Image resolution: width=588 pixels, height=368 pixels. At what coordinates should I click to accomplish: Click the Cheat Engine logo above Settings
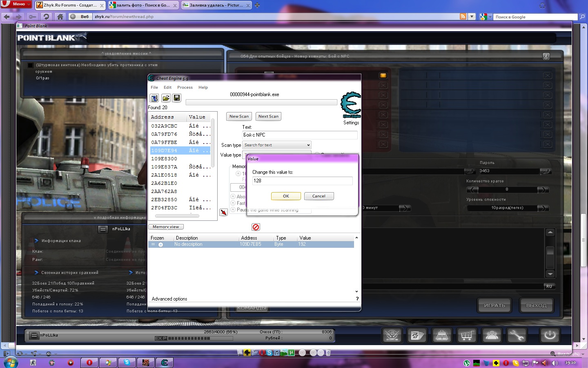point(351,105)
